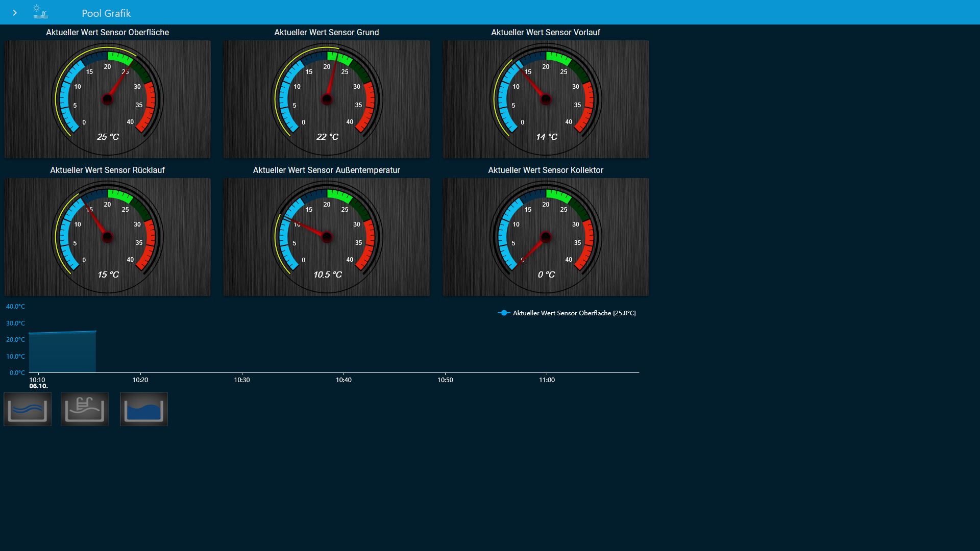This screenshot has width=980, height=551.
Task: Click the sun and pool header icon
Action: tap(40, 12)
